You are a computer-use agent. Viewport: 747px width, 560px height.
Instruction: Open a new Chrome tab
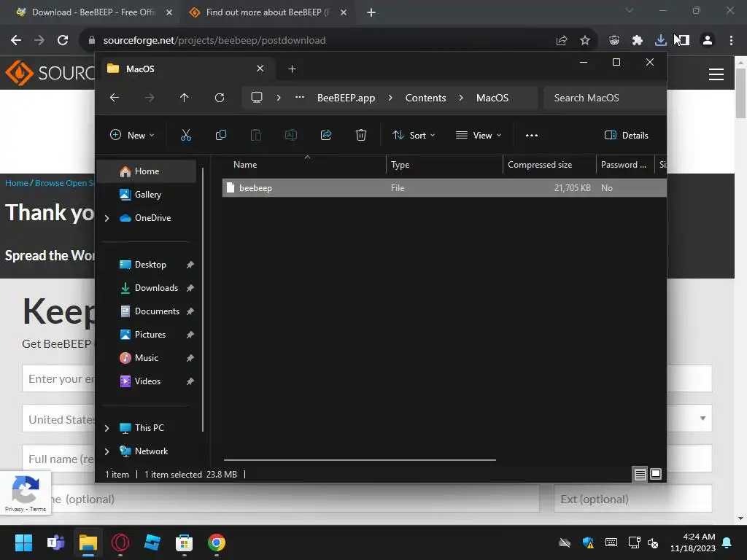[371, 13]
